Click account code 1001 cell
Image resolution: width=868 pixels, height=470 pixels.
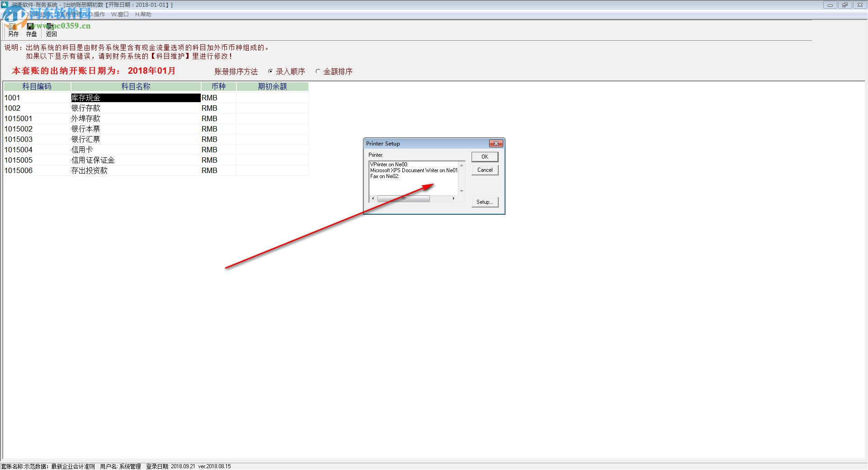pos(37,98)
